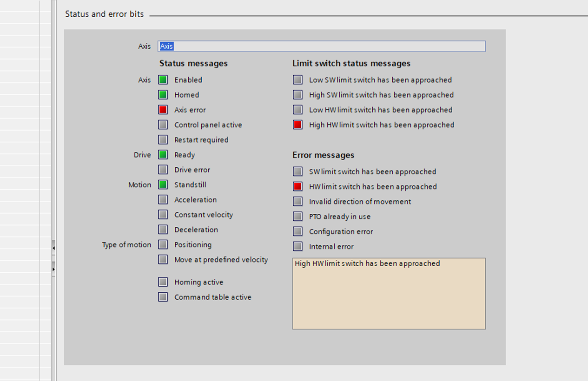588x381 pixels.
Task: Expand the pane with the right arrow
Action: 53,269
